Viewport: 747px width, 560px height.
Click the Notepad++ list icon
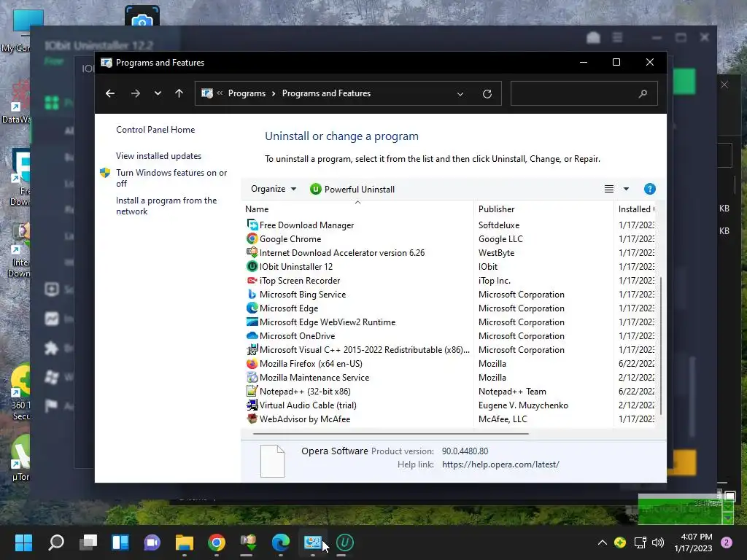[x=252, y=391]
